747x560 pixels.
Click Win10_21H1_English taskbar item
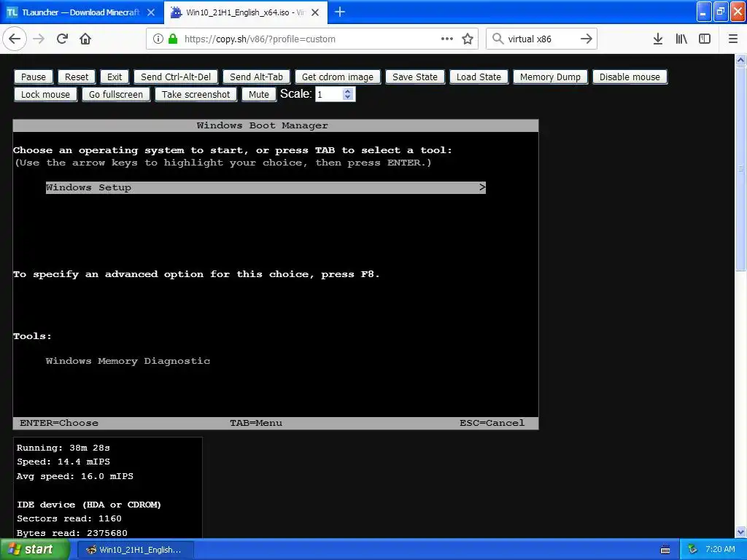coord(135,550)
